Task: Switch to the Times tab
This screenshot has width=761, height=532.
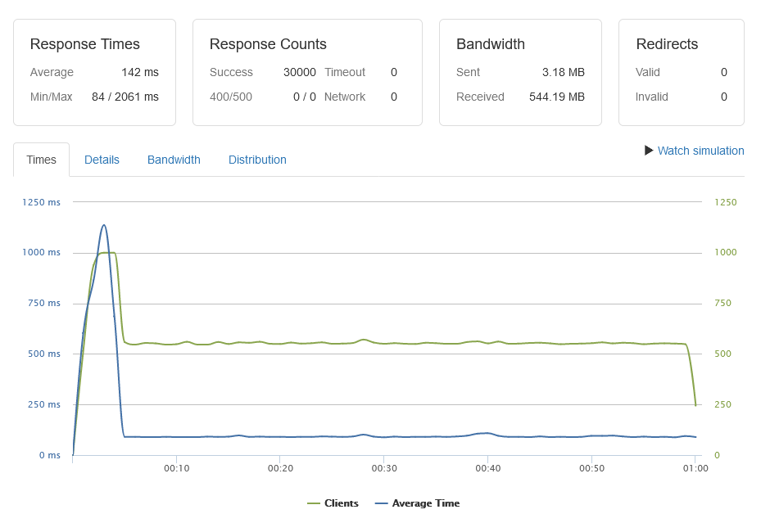Action: 41,160
